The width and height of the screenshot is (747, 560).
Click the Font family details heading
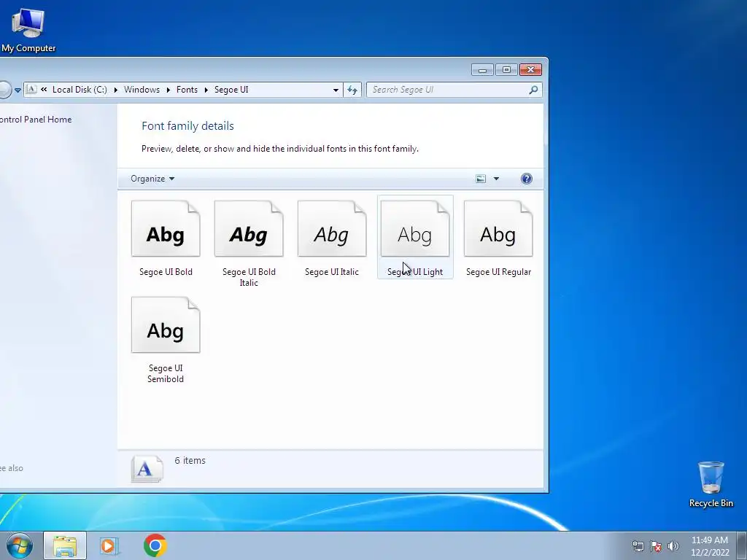point(187,125)
